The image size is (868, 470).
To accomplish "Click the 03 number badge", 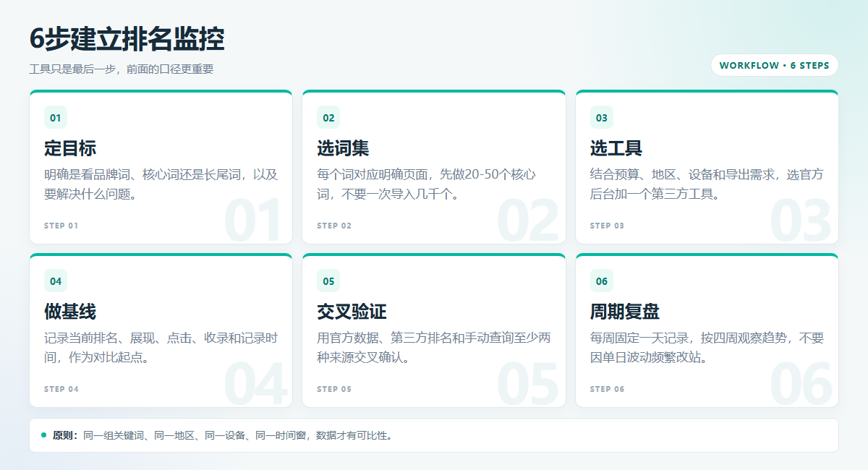I will 602,118.
